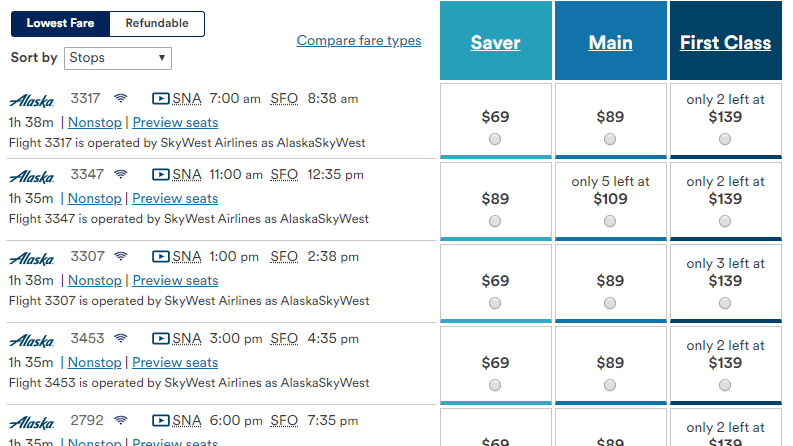Select the $69 Saver fare for flight 3317

495,140
